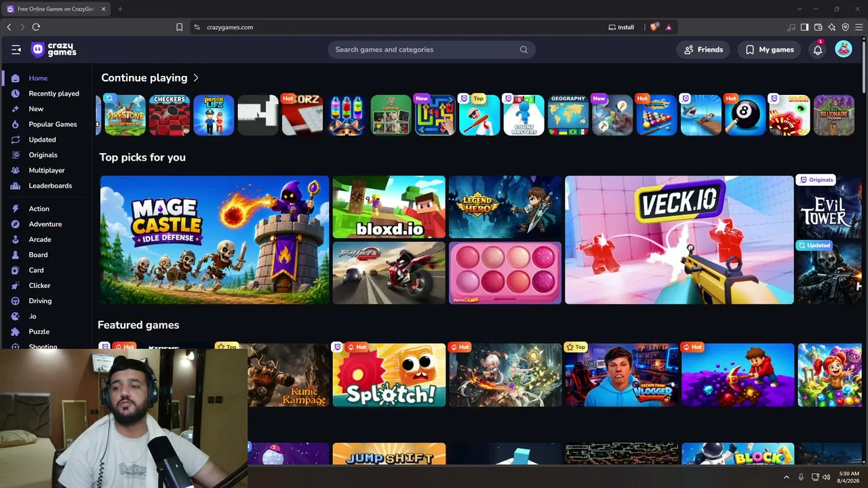
Task: Play bloxd.io from Top picks
Action: pos(389,207)
